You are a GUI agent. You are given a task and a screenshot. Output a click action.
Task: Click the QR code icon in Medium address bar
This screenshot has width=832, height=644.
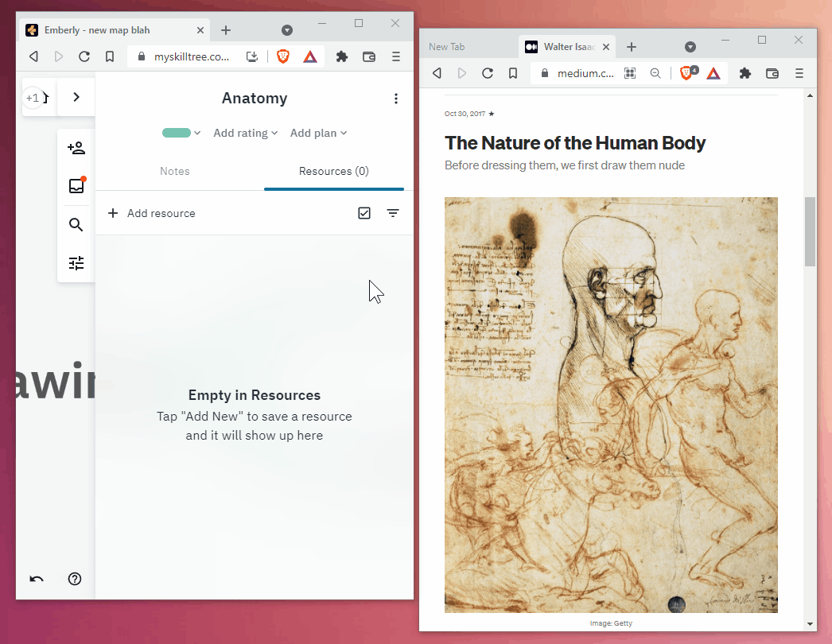[x=630, y=73]
